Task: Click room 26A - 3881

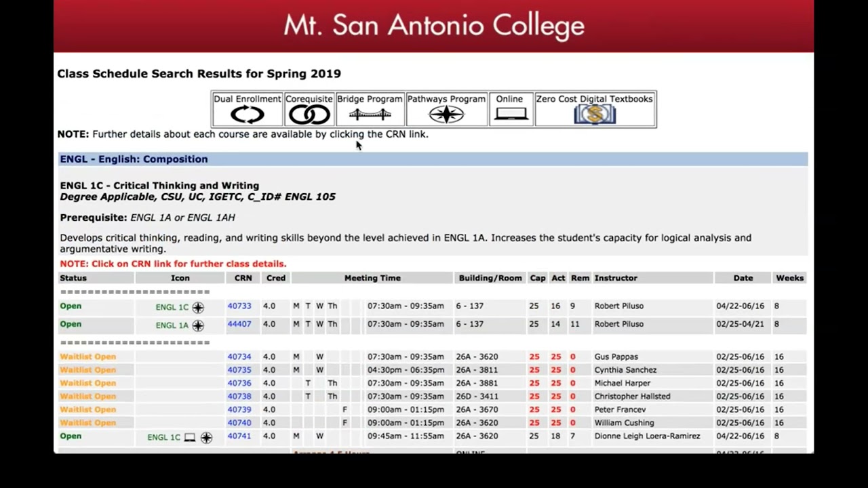Action: pyautogui.click(x=477, y=383)
